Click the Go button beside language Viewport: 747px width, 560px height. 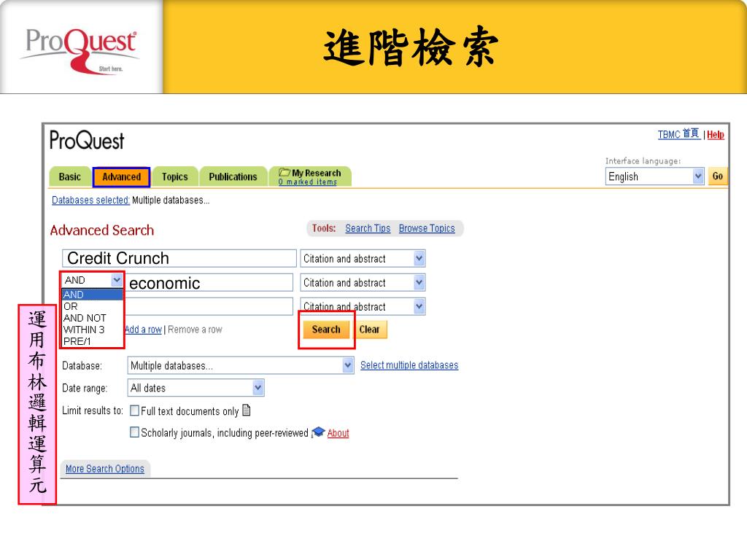718,176
